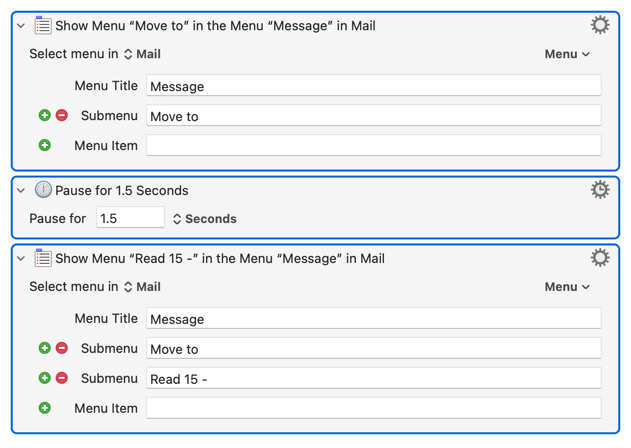This screenshot has height=448, width=631.
Task: Add submenu after Read 15 - row
Action: click(x=45, y=379)
